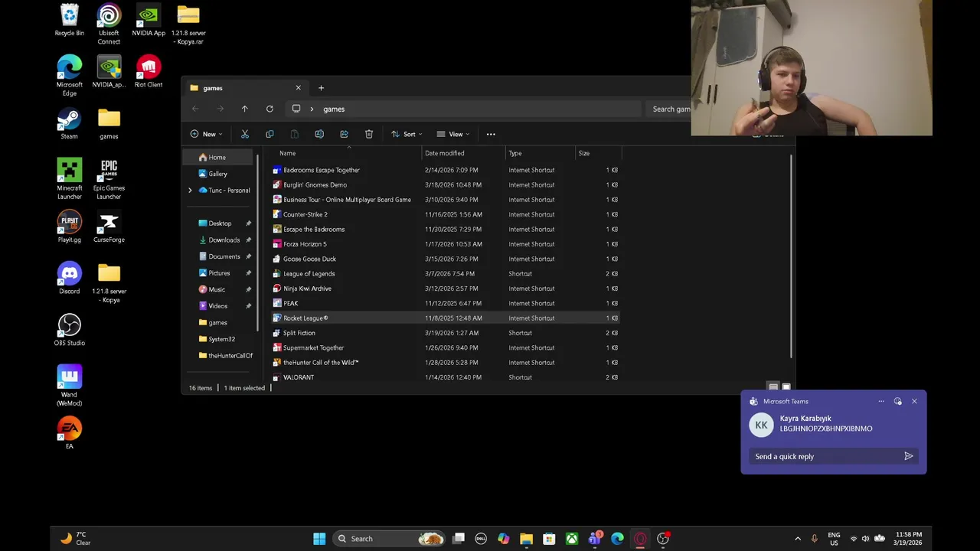Select the Wand (WeMod) desktop shortcut
Screen dimensions: 980x551
click(x=69, y=386)
